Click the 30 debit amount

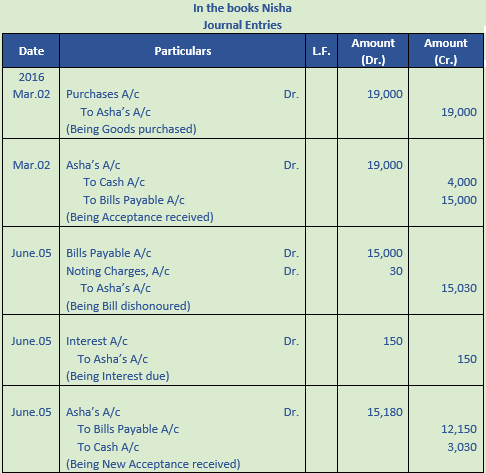point(396,271)
